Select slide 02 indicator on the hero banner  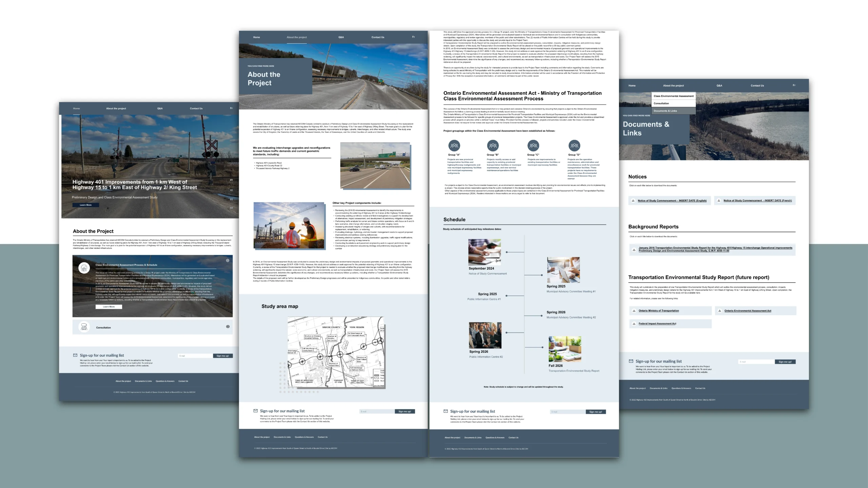232,190
